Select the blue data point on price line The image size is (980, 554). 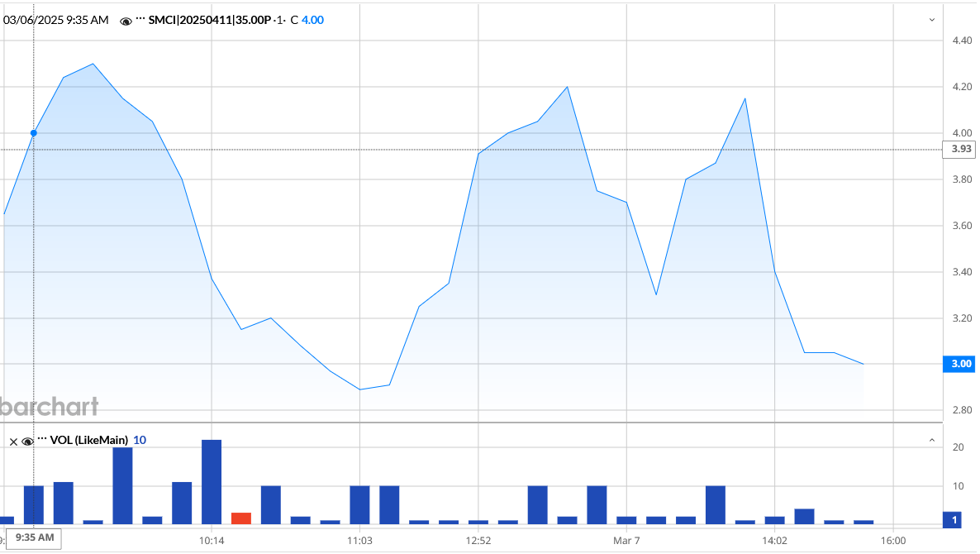(34, 132)
